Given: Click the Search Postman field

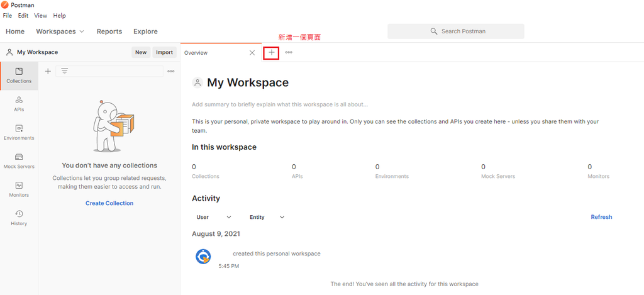Looking at the screenshot, I should (455, 31).
